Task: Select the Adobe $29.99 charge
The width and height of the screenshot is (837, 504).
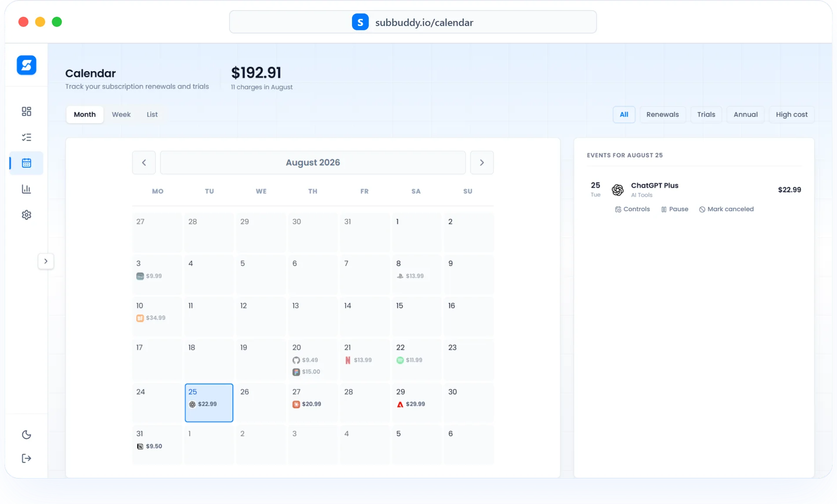Action: (x=411, y=404)
